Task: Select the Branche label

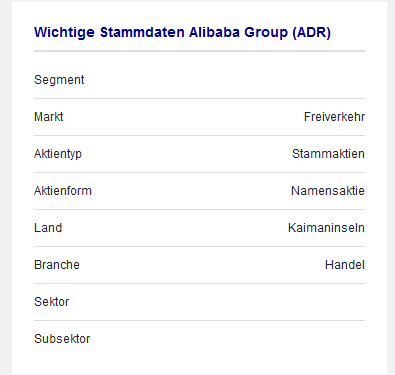Action: (57, 265)
